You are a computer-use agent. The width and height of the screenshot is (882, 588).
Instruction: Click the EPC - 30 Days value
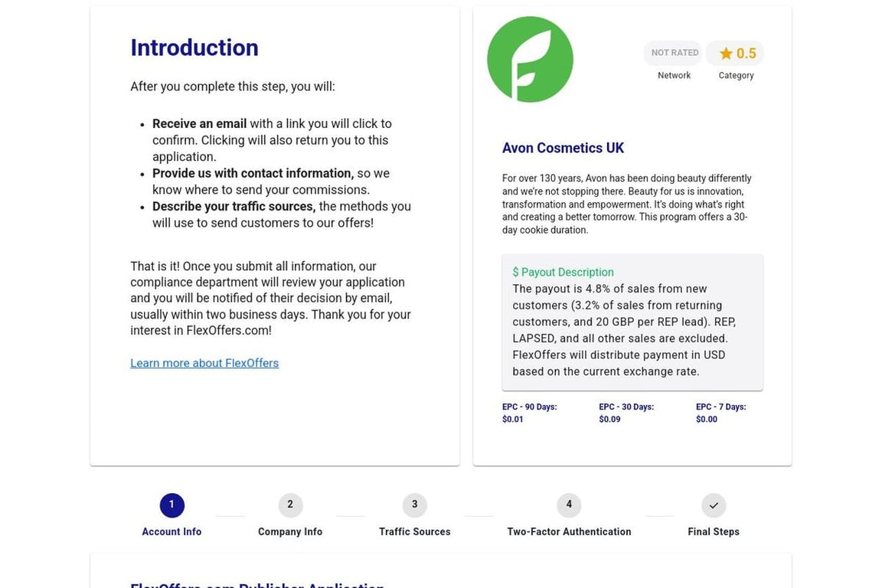coord(609,420)
